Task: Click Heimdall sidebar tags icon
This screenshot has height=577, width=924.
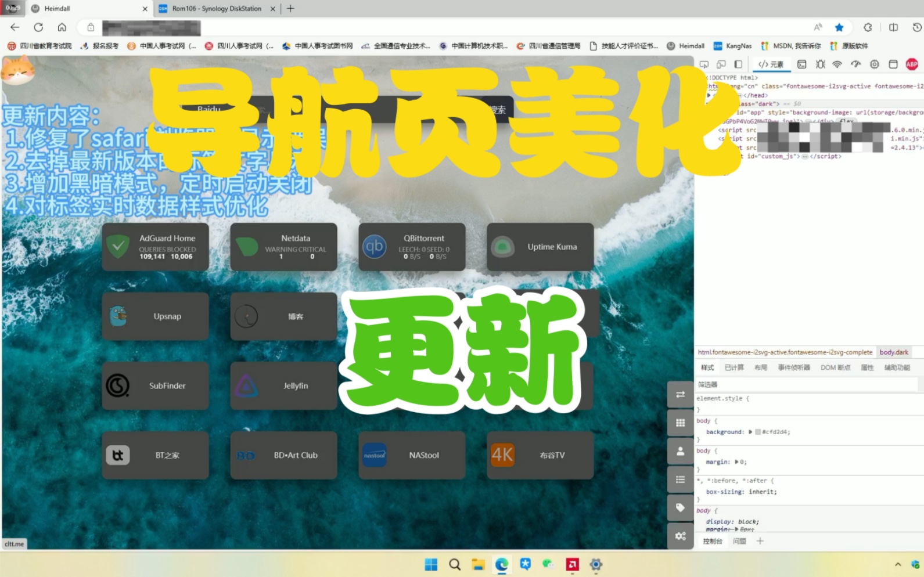Action: click(680, 507)
